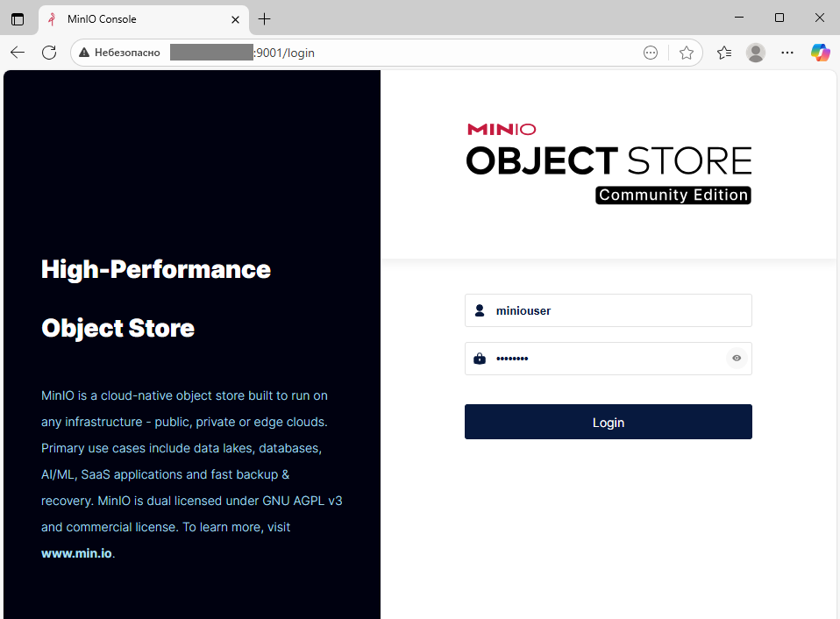Toggle password visibility eye icon

tap(737, 358)
